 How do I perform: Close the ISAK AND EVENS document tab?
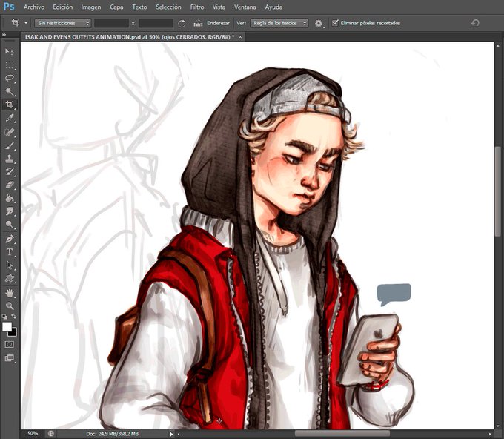(240, 37)
